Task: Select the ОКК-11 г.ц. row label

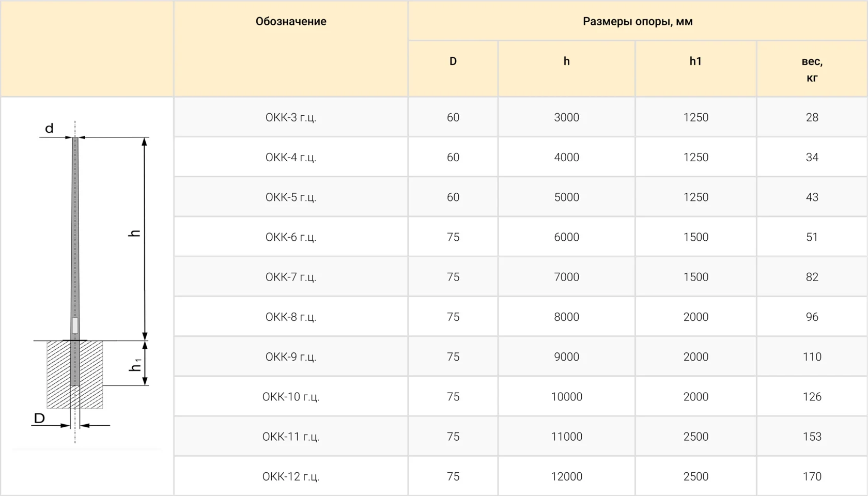Action: click(291, 437)
